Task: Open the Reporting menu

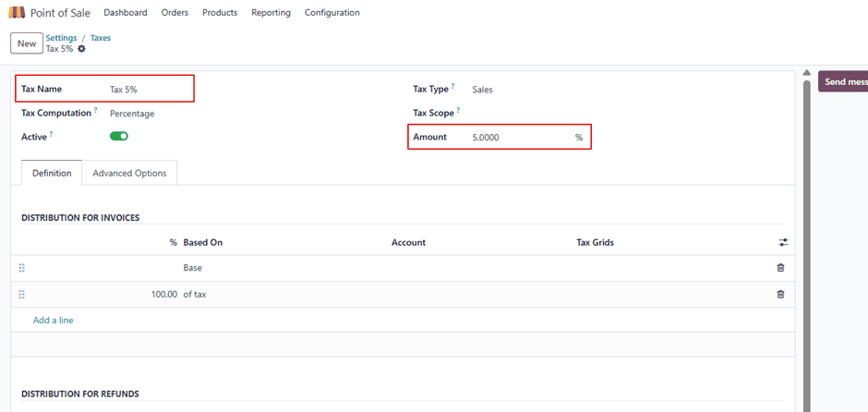Action: 271,13
